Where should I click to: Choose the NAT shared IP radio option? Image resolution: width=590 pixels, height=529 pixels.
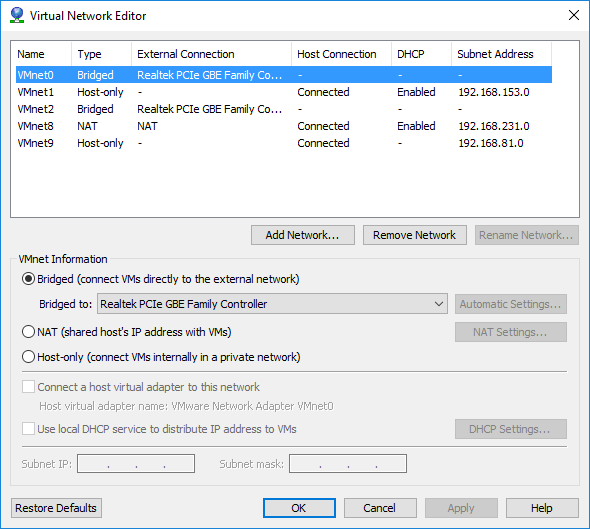click(x=29, y=332)
